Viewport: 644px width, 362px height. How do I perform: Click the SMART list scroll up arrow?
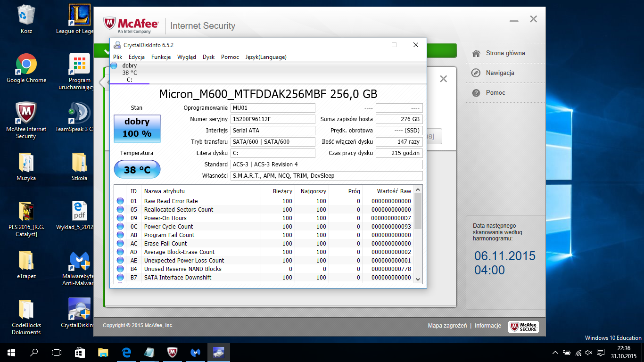click(x=418, y=189)
